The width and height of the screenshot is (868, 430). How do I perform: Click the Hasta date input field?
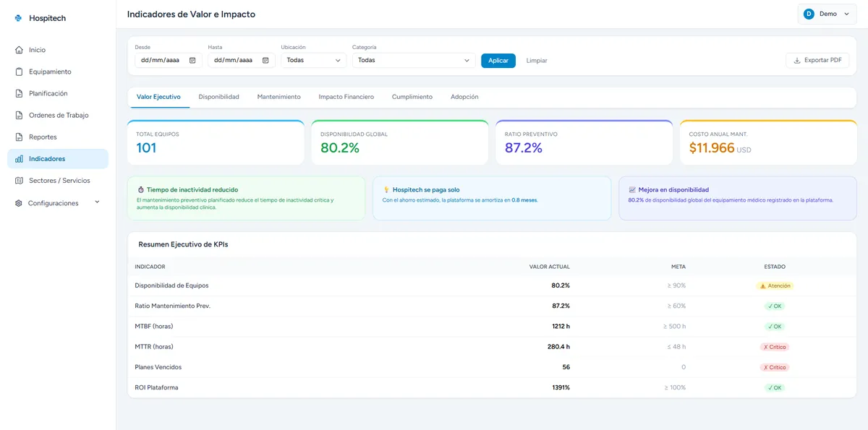[242, 60]
